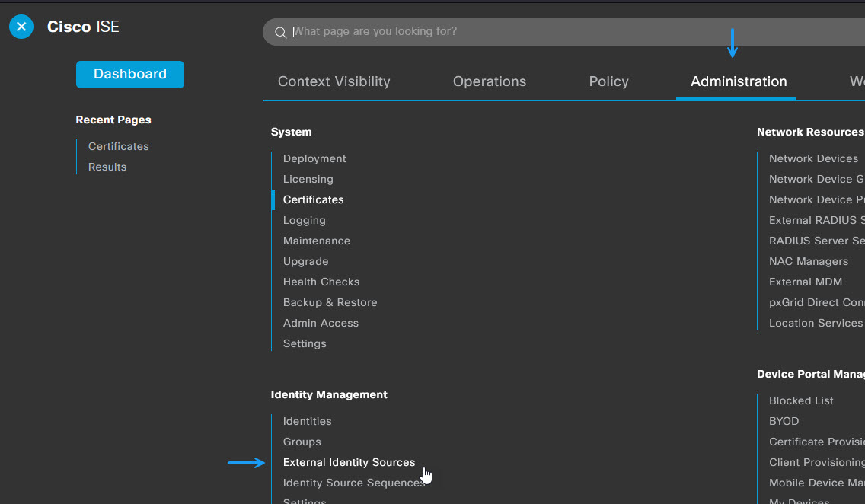Open the Deployment page

pos(314,158)
